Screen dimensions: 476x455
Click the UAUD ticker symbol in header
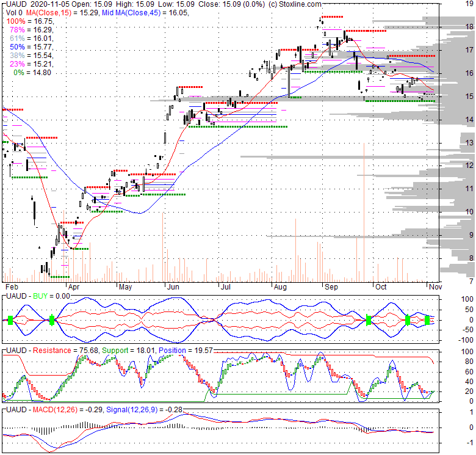16,4
